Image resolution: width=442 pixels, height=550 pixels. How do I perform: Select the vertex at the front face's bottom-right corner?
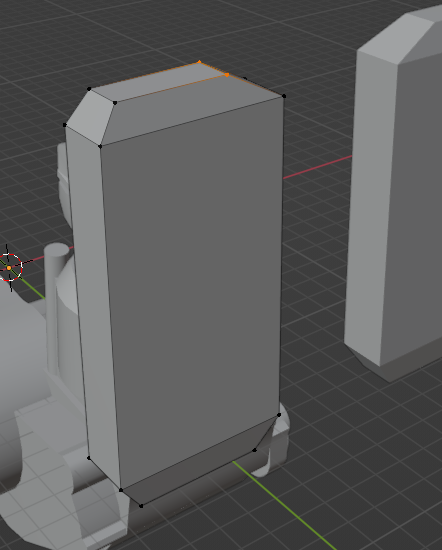(279, 415)
